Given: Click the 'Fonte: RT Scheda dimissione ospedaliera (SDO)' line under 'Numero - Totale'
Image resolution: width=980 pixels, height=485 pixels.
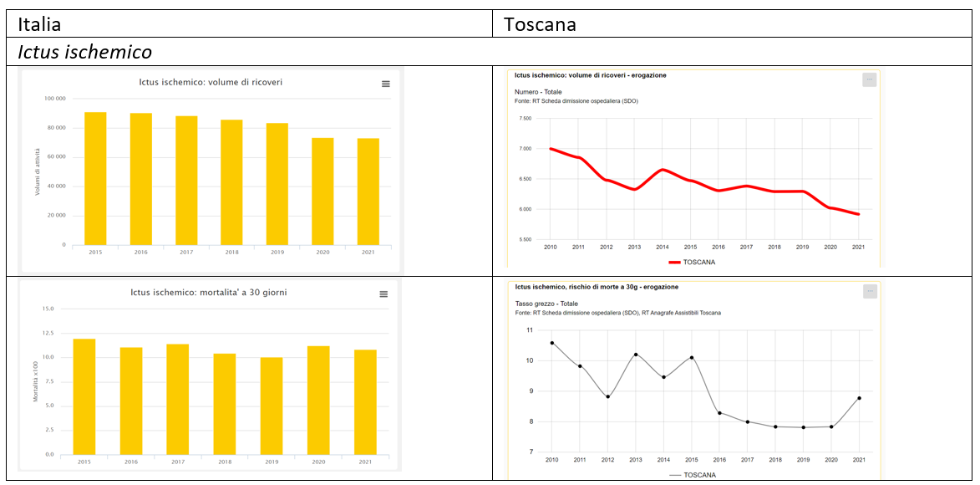Looking at the screenshot, I should (576, 100).
